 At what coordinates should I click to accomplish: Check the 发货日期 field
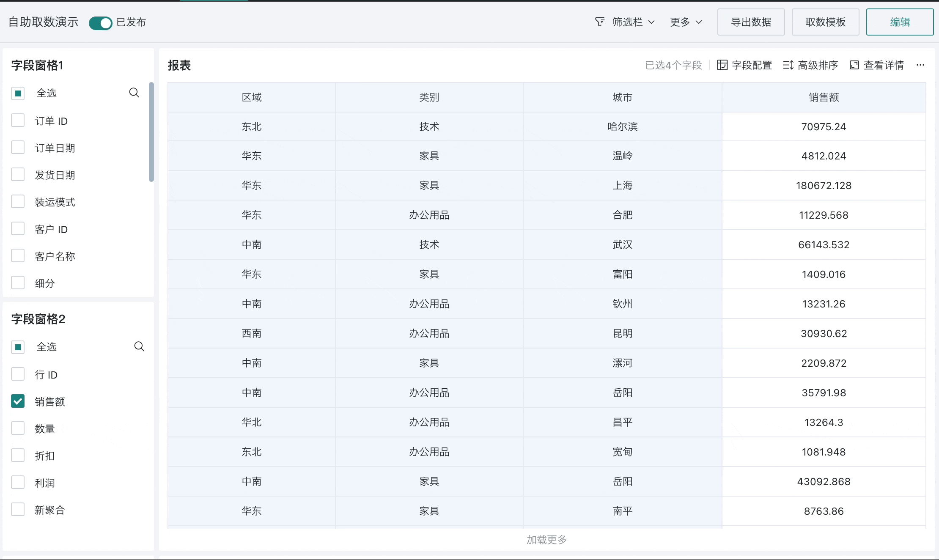coord(18,175)
